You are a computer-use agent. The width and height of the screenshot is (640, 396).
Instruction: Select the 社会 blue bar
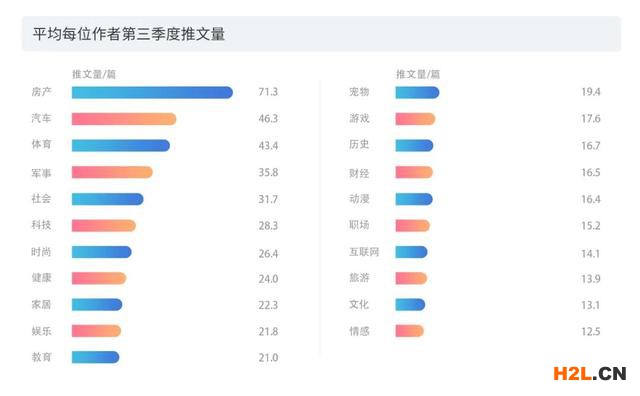(x=108, y=199)
